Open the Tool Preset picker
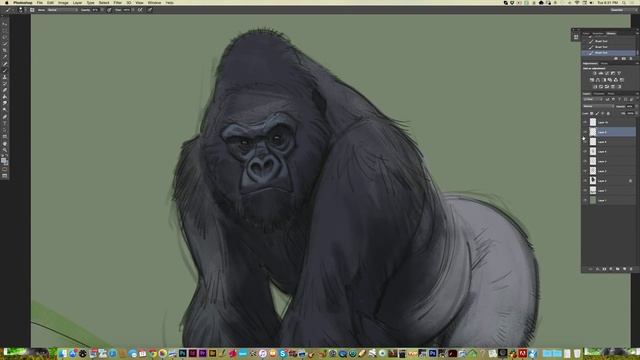This screenshot has width=640, height=360. click(10, 10)
